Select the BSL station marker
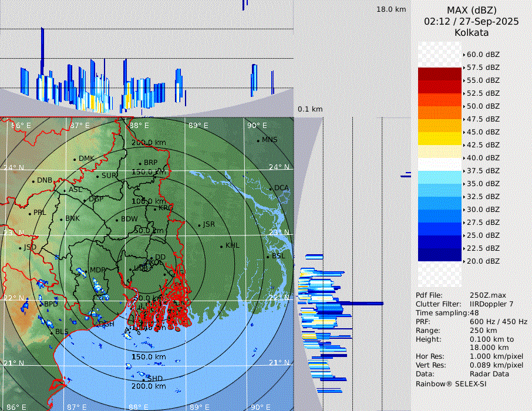This screenshot has height=411, width=532. pyautogui.click(x=267, y=257)
